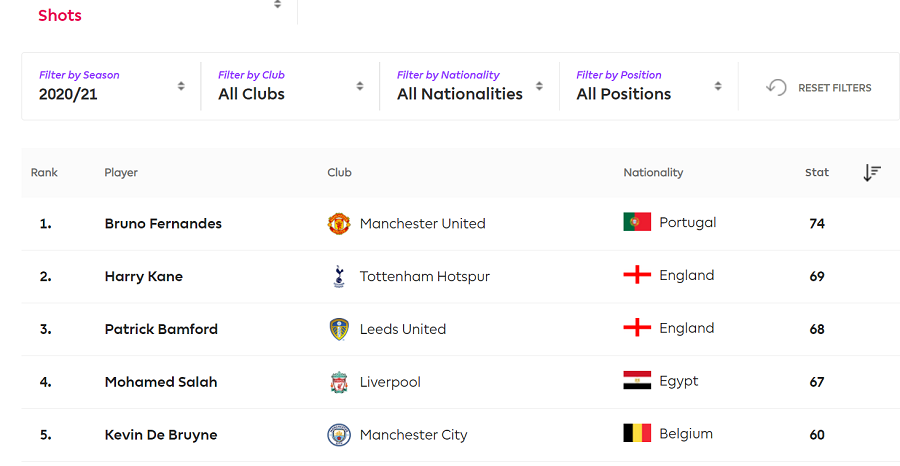The height and width of the screenshot is (466, 900).
Task: Click the Leeds United badge icon
Action: (339, 329)
